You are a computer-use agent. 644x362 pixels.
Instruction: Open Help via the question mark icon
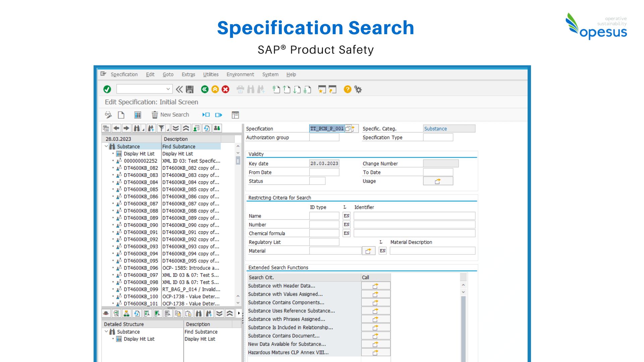[347, 89]
